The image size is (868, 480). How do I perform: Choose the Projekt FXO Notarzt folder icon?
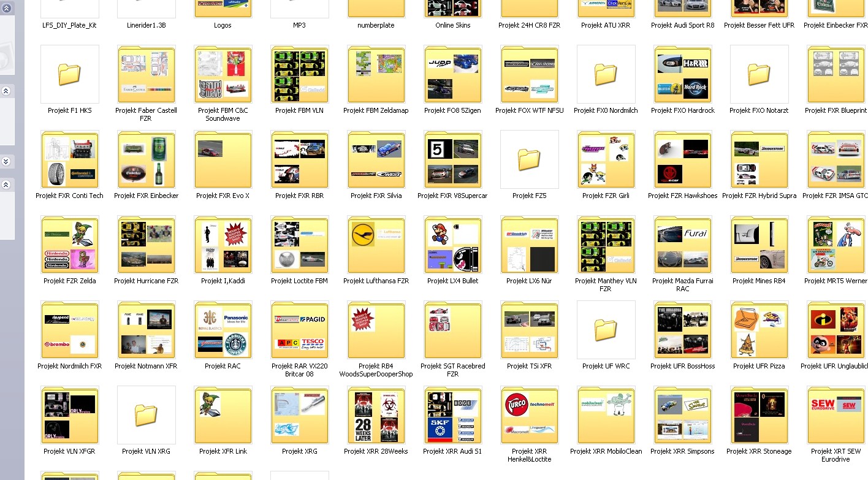click(759, 74)
